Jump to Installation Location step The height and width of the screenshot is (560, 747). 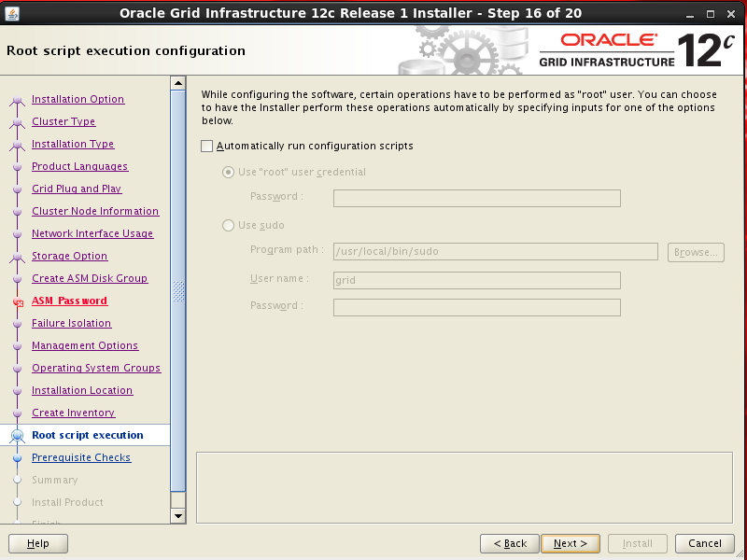(x=82, y=390)
